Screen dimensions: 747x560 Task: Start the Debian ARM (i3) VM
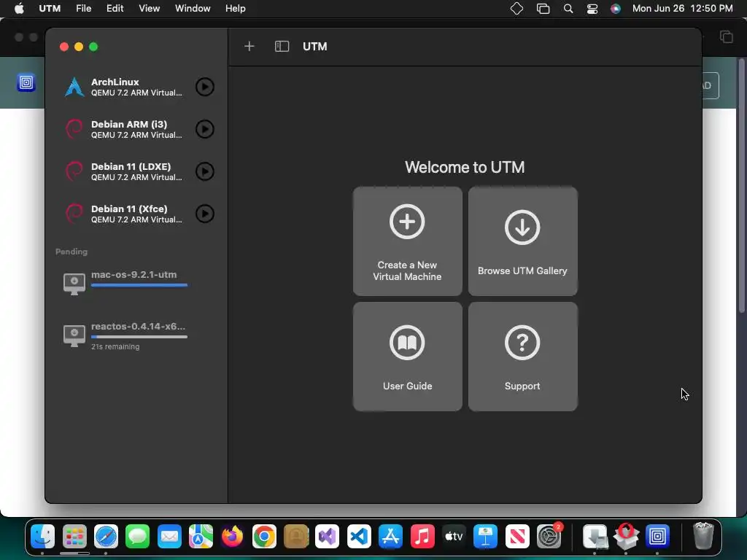tap(205, 129)
